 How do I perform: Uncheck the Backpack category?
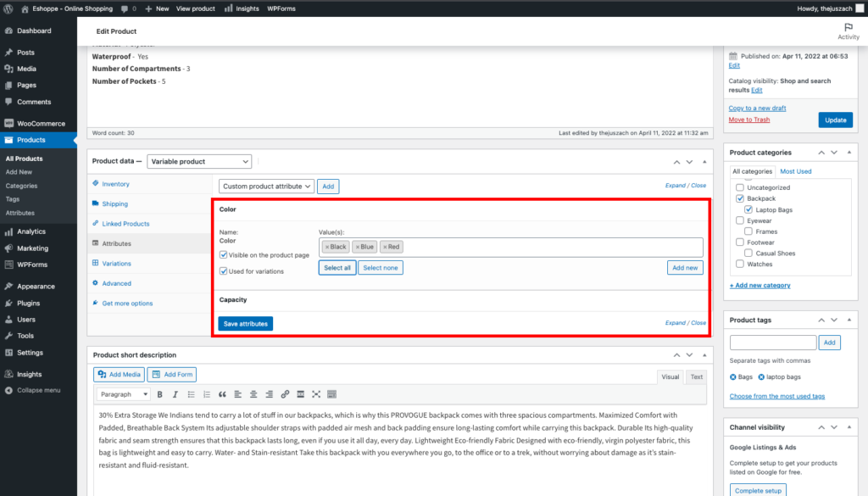point(739,198)
